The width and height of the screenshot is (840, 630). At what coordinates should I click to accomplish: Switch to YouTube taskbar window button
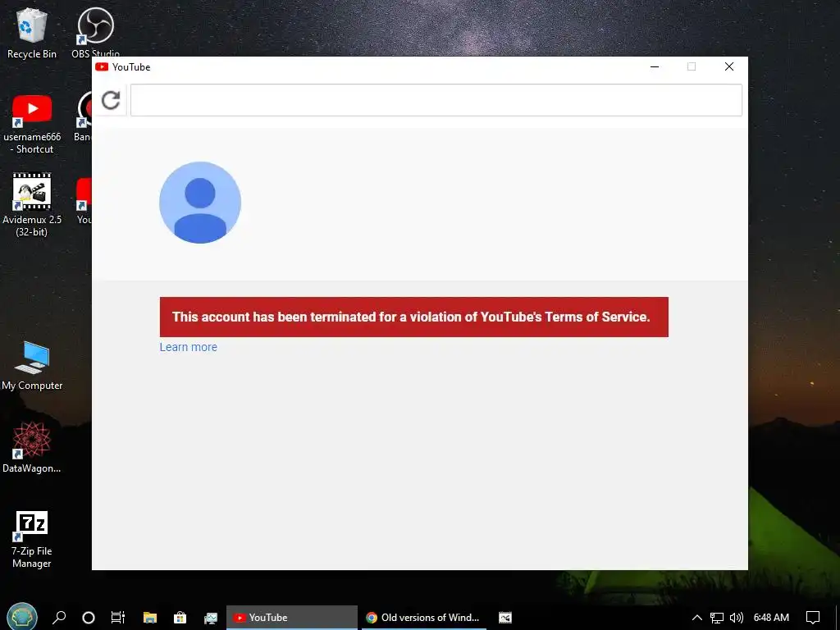(x=291, y=618)
